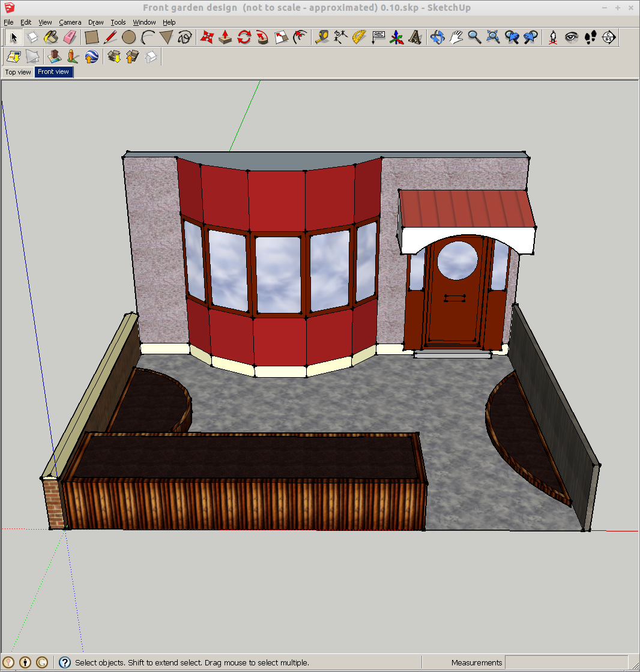Activate the Axes tool
This screenshot has height=672, width=640.
click(x=396, y=38)
